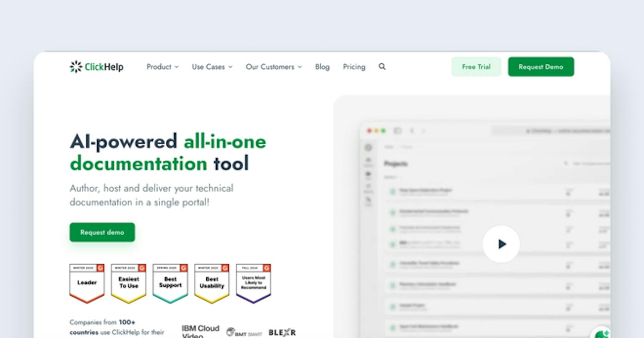This screenshot has height=338, width=644.
Task: Click the Easiest To Use badge
Action: click(x=128, y=283)
